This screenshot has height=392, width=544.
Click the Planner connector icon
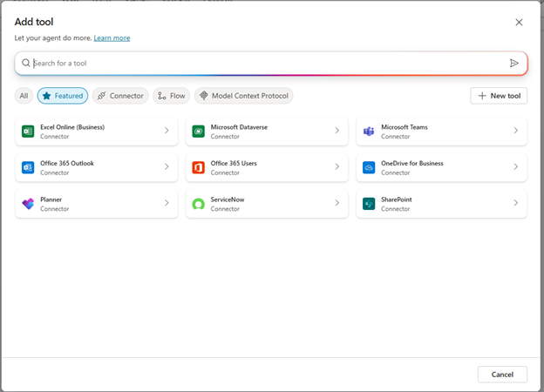[28, 204]
